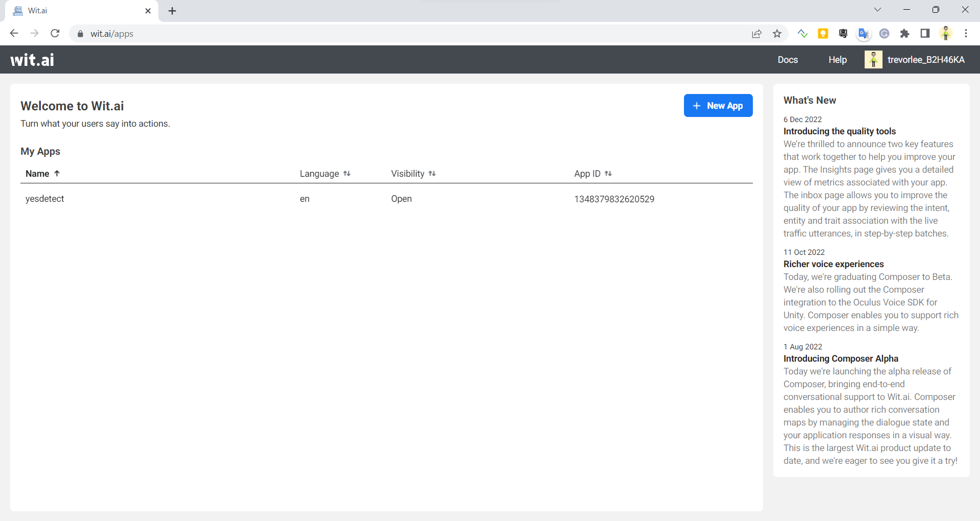The width and height of the screenshot is (980, 521).
Task: Reload the page with the refresh icon
Action: pos(55,33)
